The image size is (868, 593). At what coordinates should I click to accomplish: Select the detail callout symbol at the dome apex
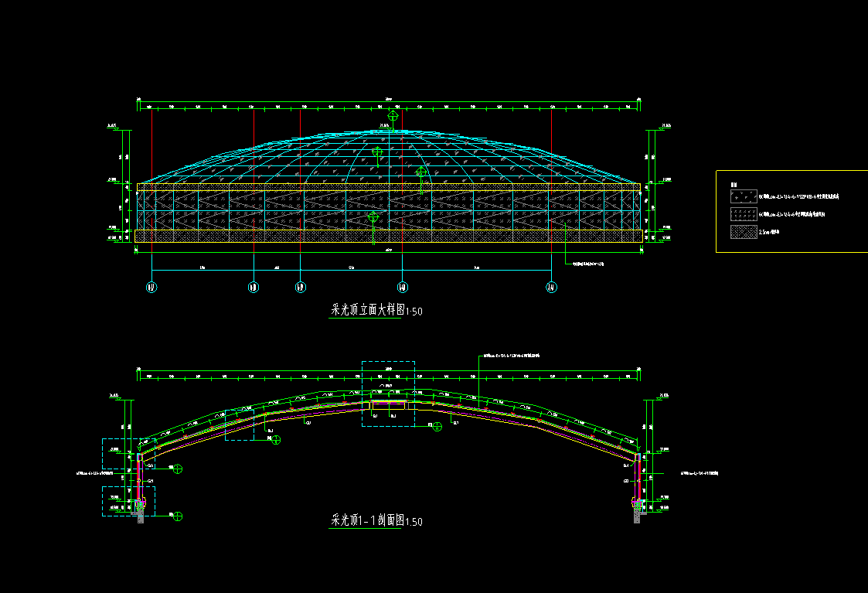(x=393, y=116)
